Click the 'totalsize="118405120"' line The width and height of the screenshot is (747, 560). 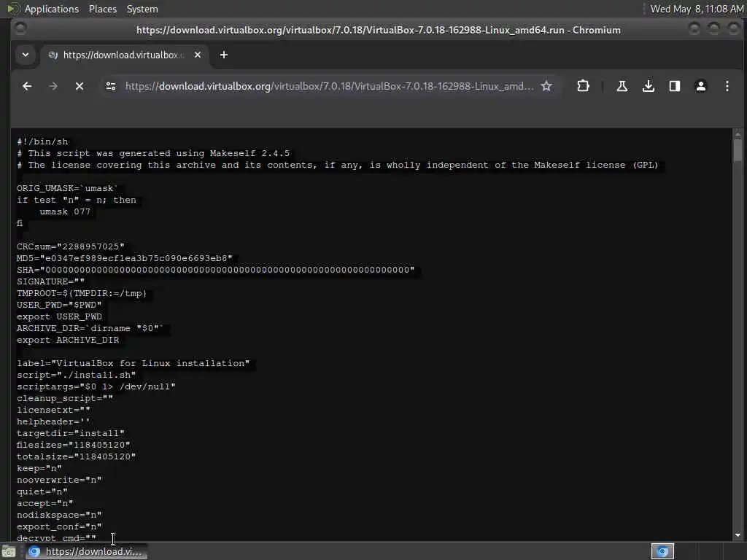[x=76, y=456]
